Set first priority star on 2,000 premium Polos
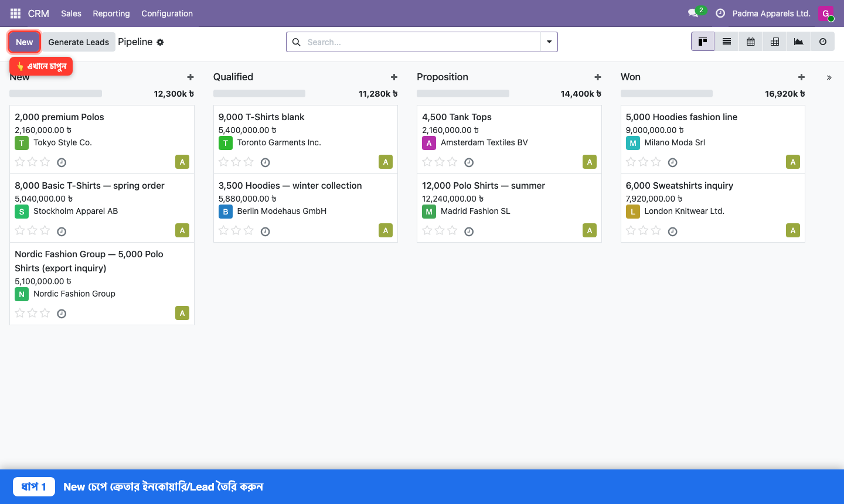 pyautogui.click(x=20, y=162)
